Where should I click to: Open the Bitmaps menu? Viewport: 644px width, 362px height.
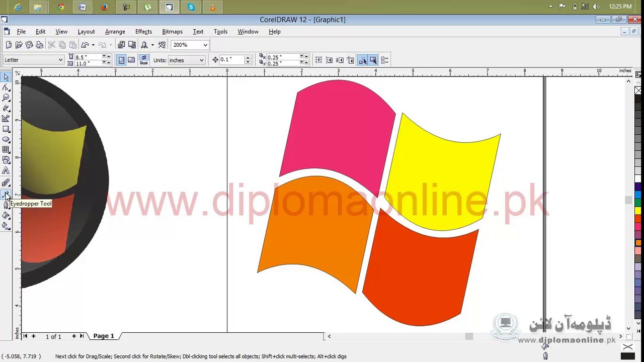(172, 32)
